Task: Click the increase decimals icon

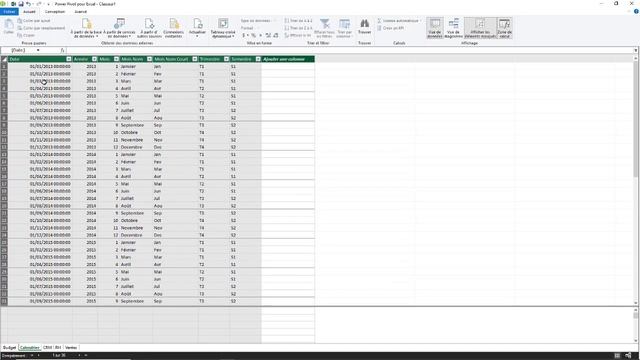Action: click(268, 36)
